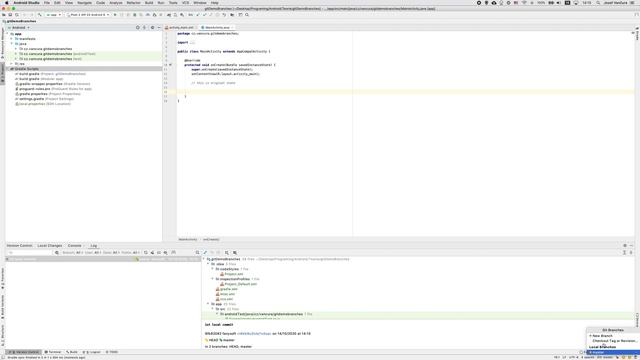
Task: Click the Collapse All icon in commit details toolbar
Action: [x=631, y=253]
